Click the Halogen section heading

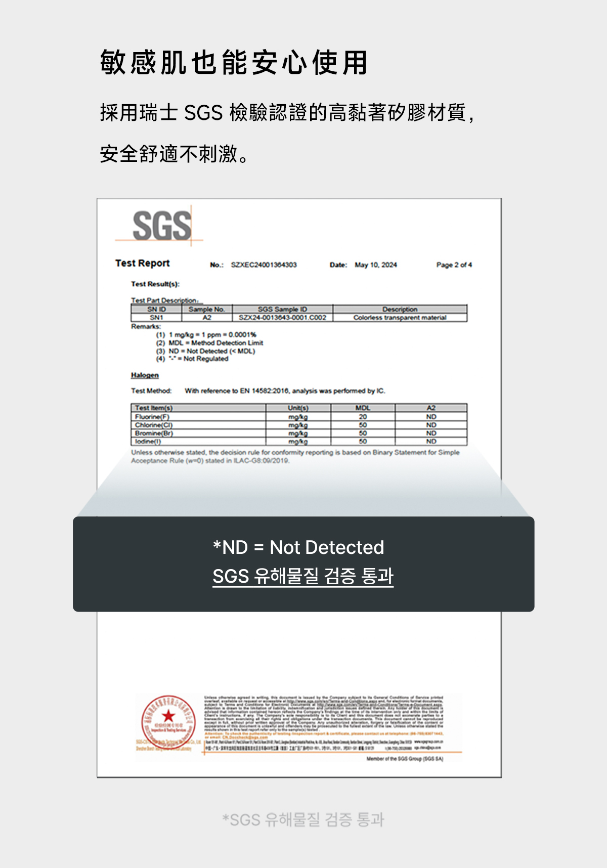(145, 375)
